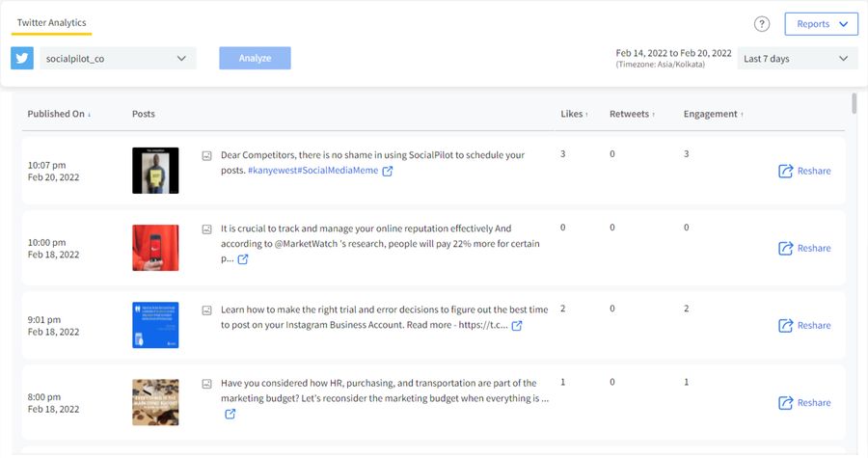Click the 10:00 pm Feb 18, 2022 timestamp
868x458 pixels.
click(53, 249)
